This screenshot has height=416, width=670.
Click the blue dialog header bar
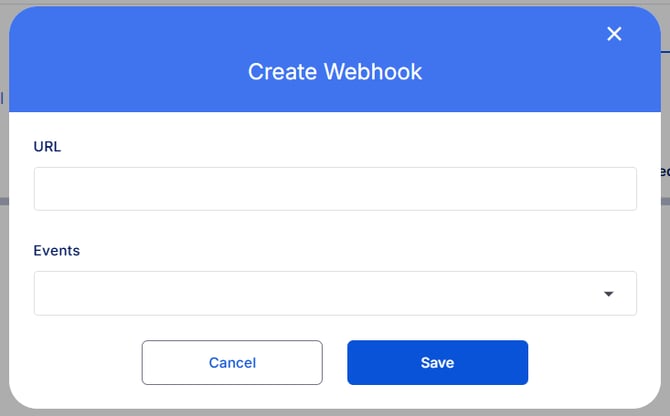[150, 60]
